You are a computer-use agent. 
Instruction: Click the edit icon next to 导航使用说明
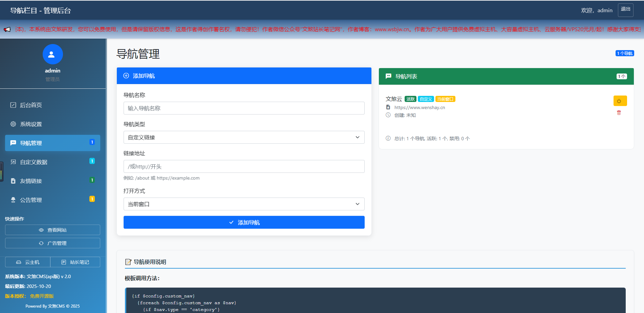128,262
